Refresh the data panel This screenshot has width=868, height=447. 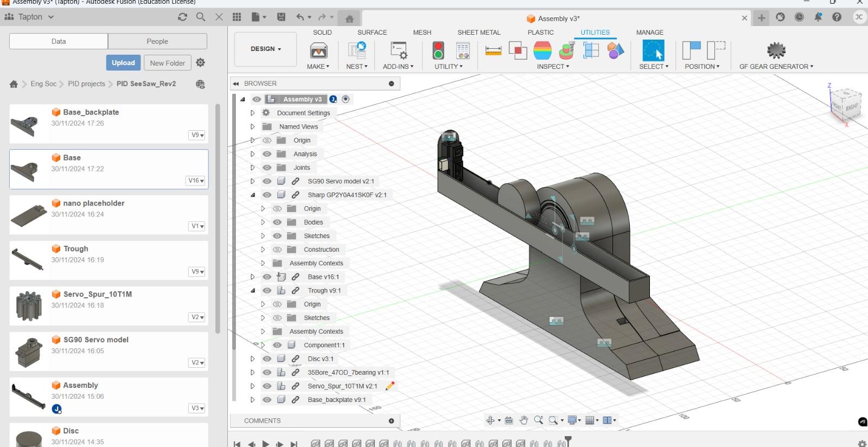click(182, 17)
